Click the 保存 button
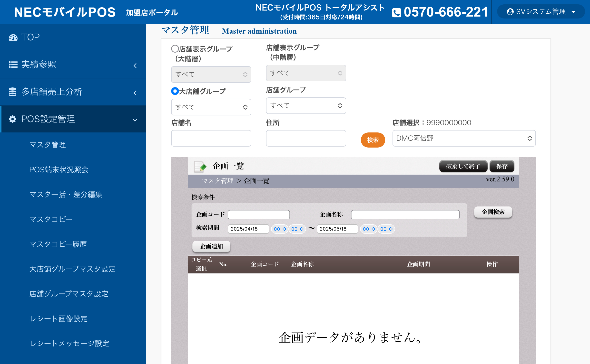Screen dimensions: 590x364 pyautogui.click(x=502, y=166)
